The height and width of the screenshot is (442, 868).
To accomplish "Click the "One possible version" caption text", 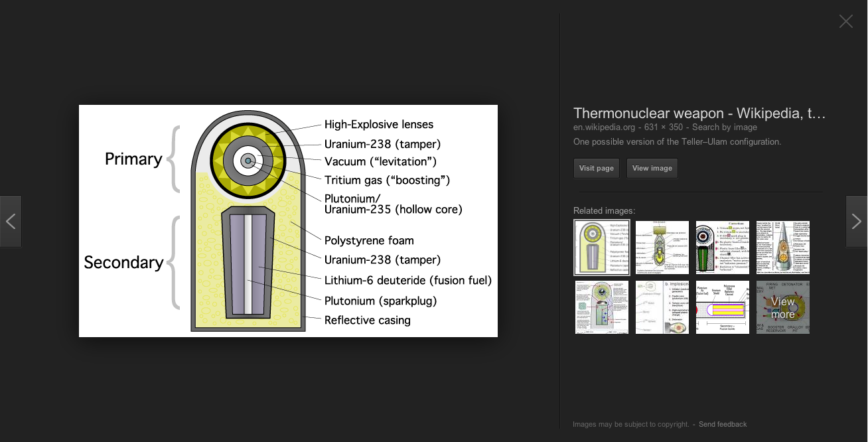I will 677,141.
